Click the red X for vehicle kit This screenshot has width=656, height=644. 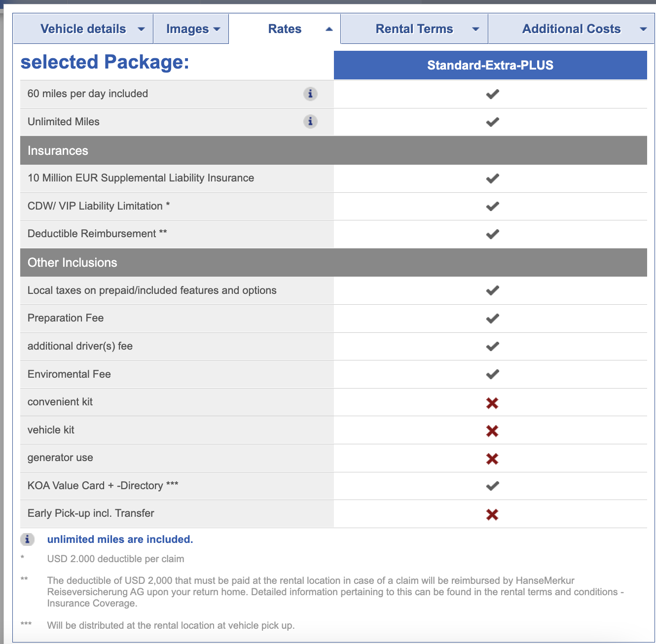click(492, 431)
